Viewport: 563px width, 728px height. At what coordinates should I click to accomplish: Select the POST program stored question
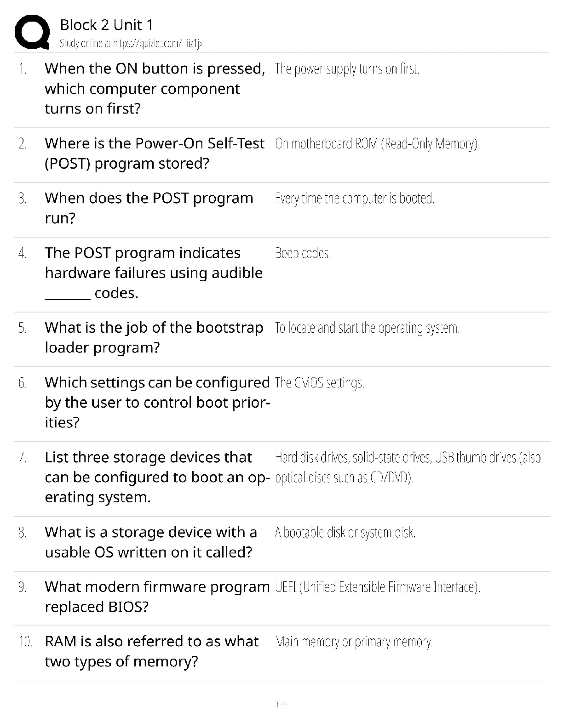(x=155, y=153)
